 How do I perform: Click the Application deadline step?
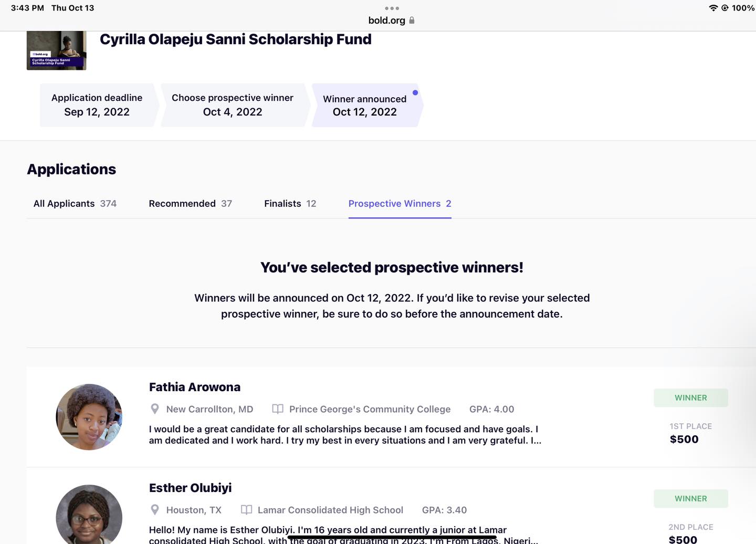pos(97,105)
